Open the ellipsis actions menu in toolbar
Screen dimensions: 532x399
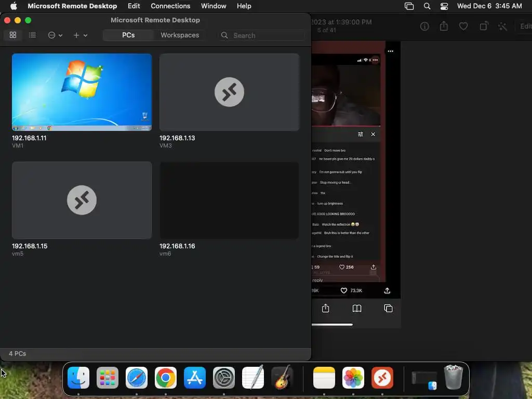coord(55,35)
